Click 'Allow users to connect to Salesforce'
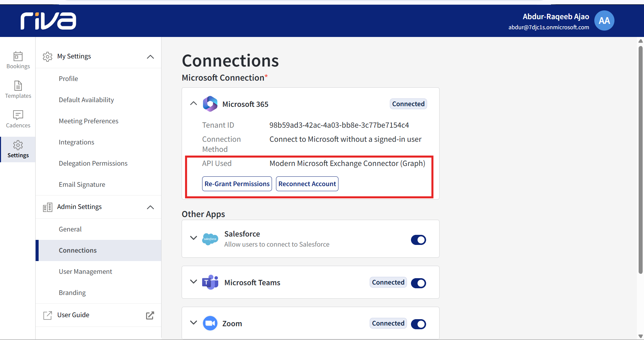Image resolution: width=644 pixels, height=340 pixels. click(x=277, y=244)
